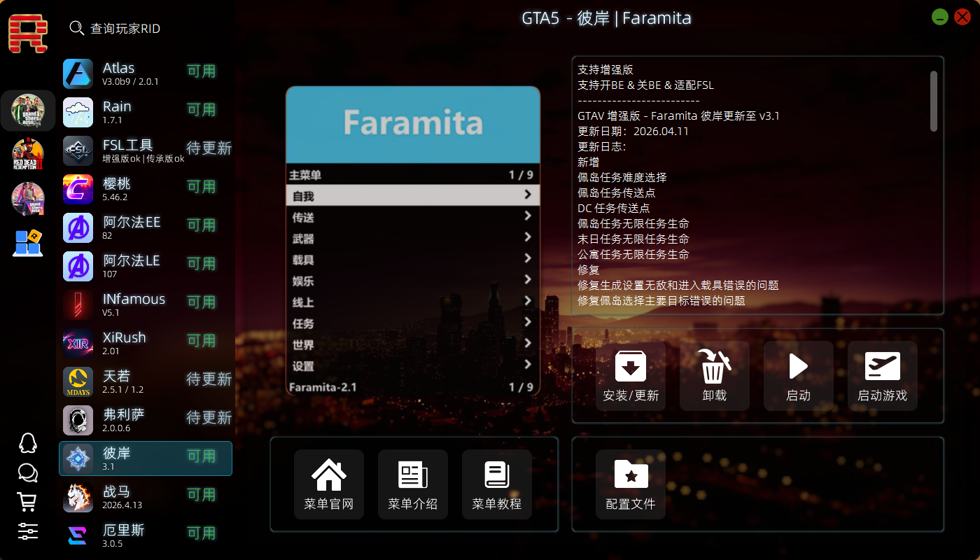The width and height of the screenshot is (980, 560).
Task: Open the chat bubbles icon
Action: (27, 473)
